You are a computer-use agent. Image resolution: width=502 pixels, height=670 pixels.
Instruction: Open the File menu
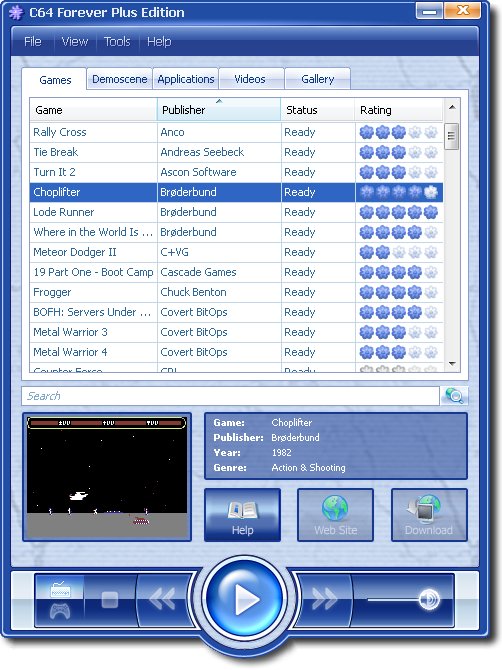pyautogui.click(x=32, y=41)
